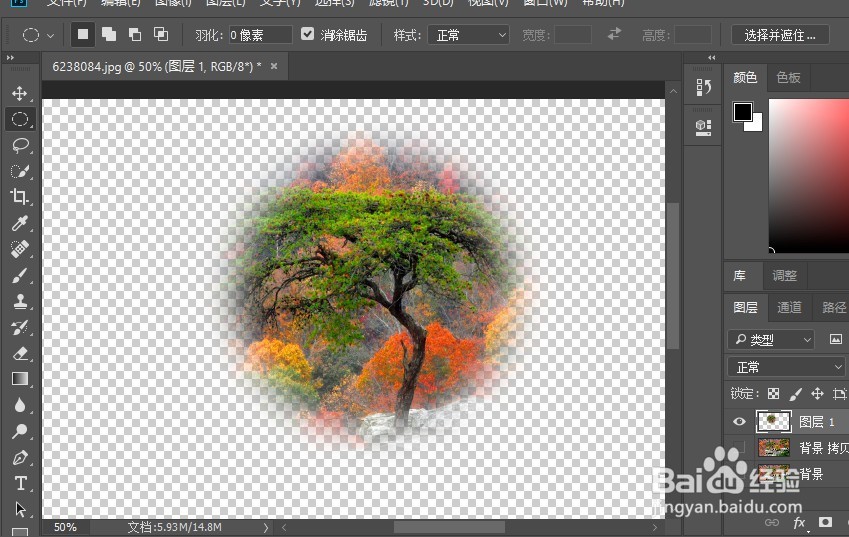The width and height of the screenshot is (849, 537).
Task: Select the Eraser tool
Action: 20,353
